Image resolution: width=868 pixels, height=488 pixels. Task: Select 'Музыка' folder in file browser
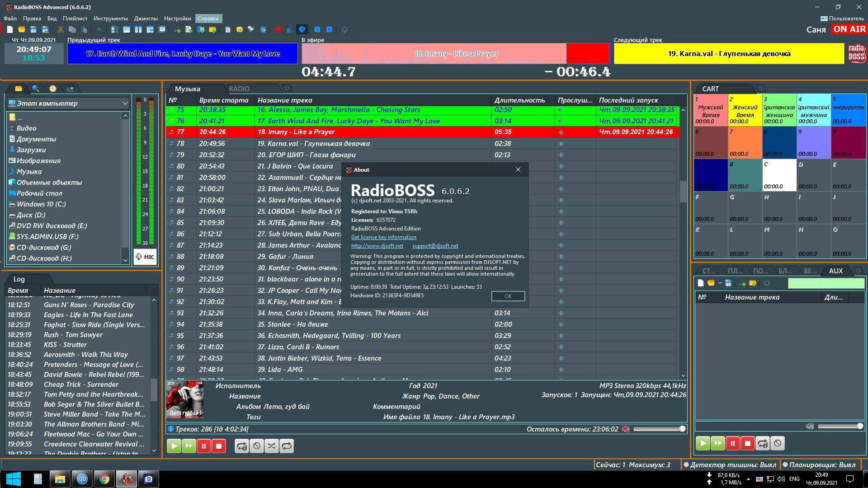(x=29, y=172)
